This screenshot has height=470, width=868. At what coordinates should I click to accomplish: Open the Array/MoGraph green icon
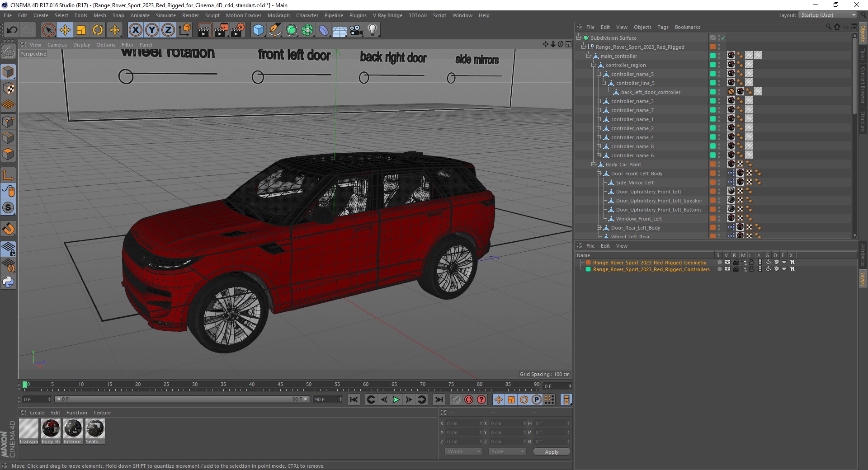(307, 30)
